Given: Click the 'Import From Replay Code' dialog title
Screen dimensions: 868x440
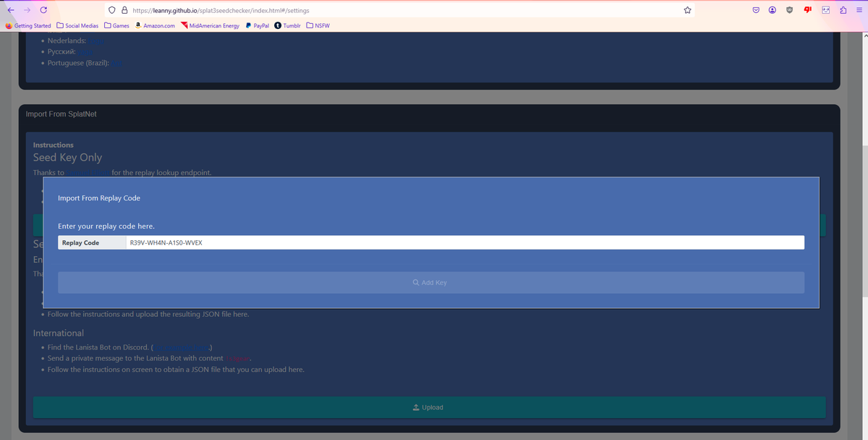Looking at the screenshot, I should [x=99, y=198].
